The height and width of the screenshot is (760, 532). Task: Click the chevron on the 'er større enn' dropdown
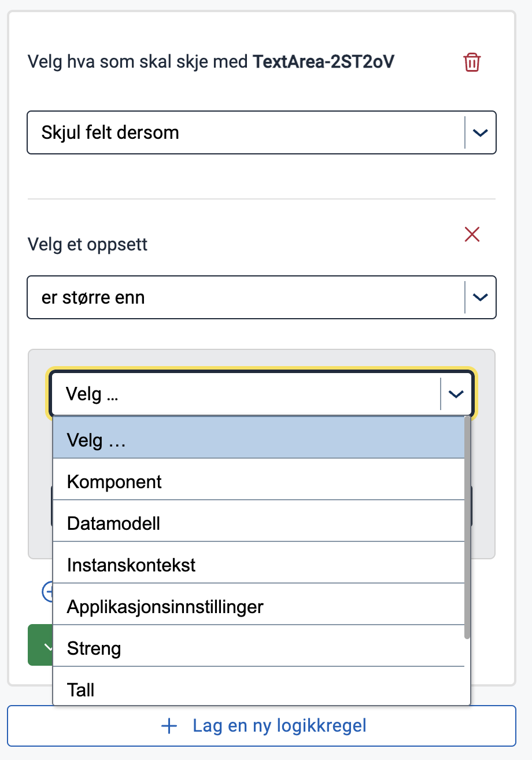coord(480,297)
